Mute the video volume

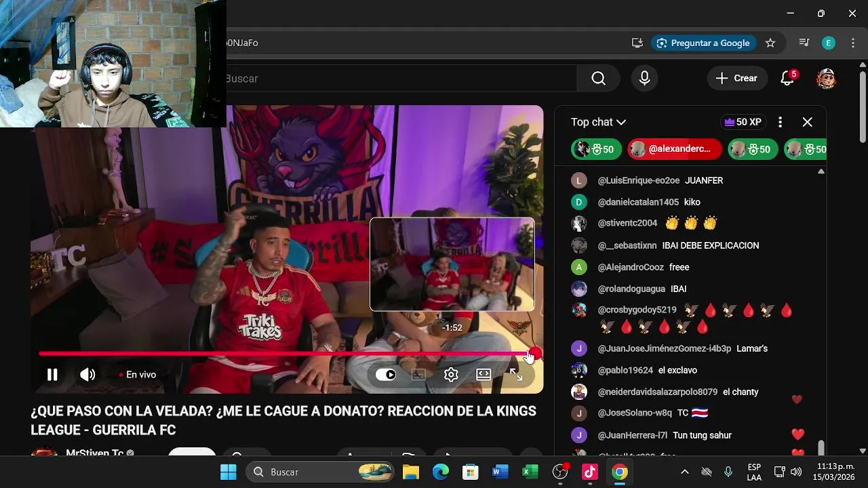click(x=87, y=375)
